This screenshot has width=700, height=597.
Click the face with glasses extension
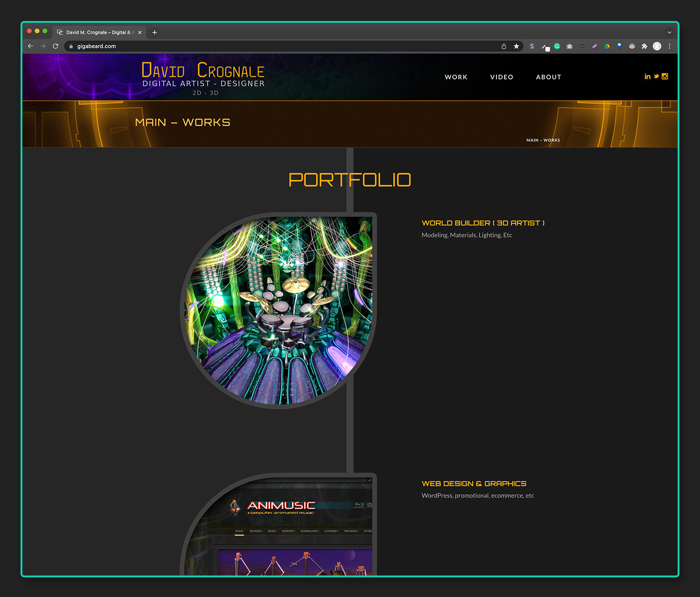click(632, 46)
